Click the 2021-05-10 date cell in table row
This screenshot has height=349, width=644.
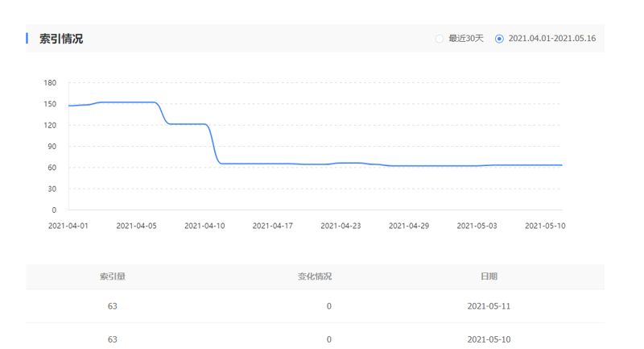pos(489,339)
